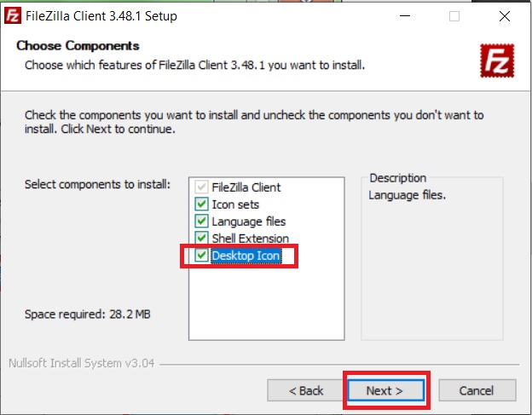Screen dimensions: 532x415
Task: Select the Desktop Icon component label
Action: click(246, 256)
